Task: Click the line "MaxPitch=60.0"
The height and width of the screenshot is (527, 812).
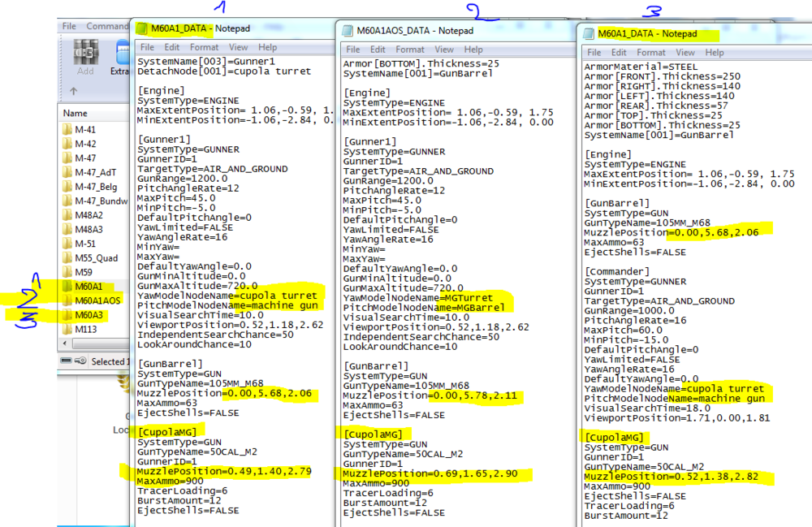Action: 624,330
